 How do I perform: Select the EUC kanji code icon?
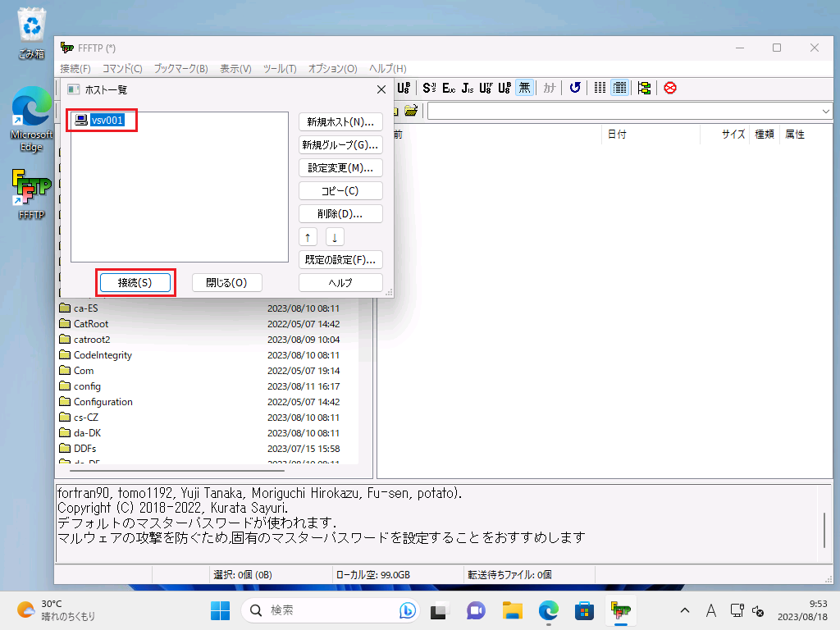tap(449, 88)
